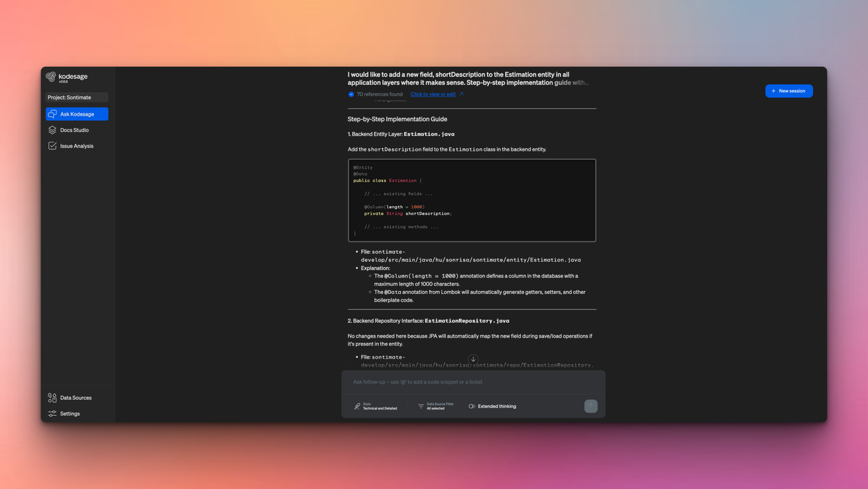Click the blue checkmark next to 70 references found

point(351,94)
